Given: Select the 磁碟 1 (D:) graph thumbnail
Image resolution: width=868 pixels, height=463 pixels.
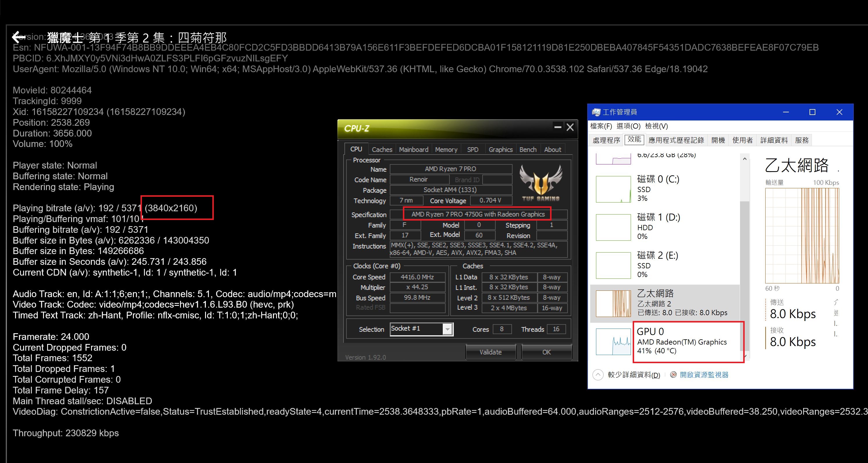Looking at the screenshot, I should click(613, 227).
